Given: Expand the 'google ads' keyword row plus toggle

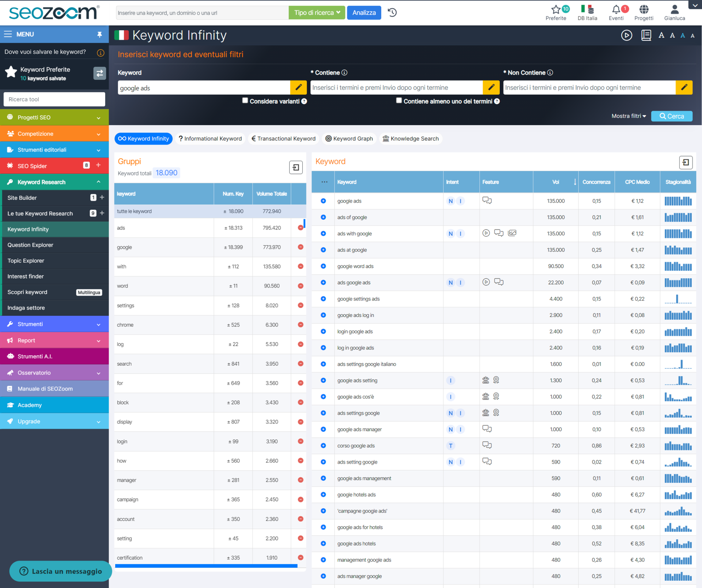Looking at the screenshot, I should click(323, 201).
